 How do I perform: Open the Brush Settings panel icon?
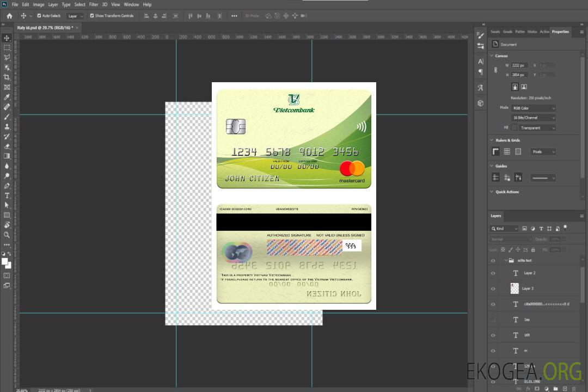pos(480,35)
